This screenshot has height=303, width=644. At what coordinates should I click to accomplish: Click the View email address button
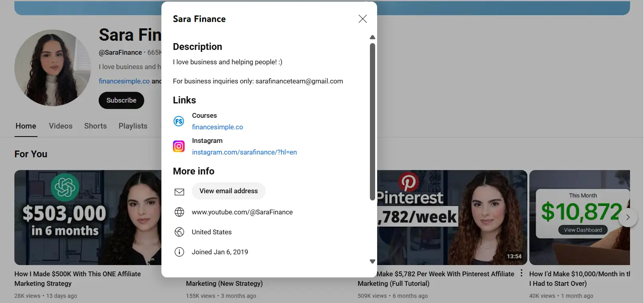point(229,191)
